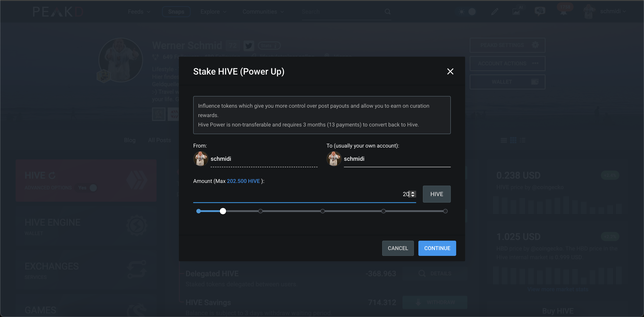The width and height of the screenshot is (644, 317).
Task: Open the chat bubbles icon
Action: tap(540, 11)
